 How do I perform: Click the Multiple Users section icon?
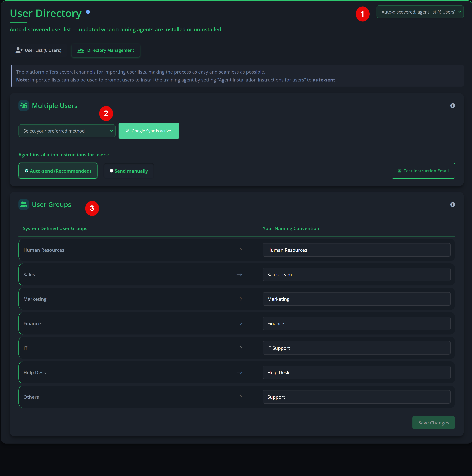click(x=24, y=105)
